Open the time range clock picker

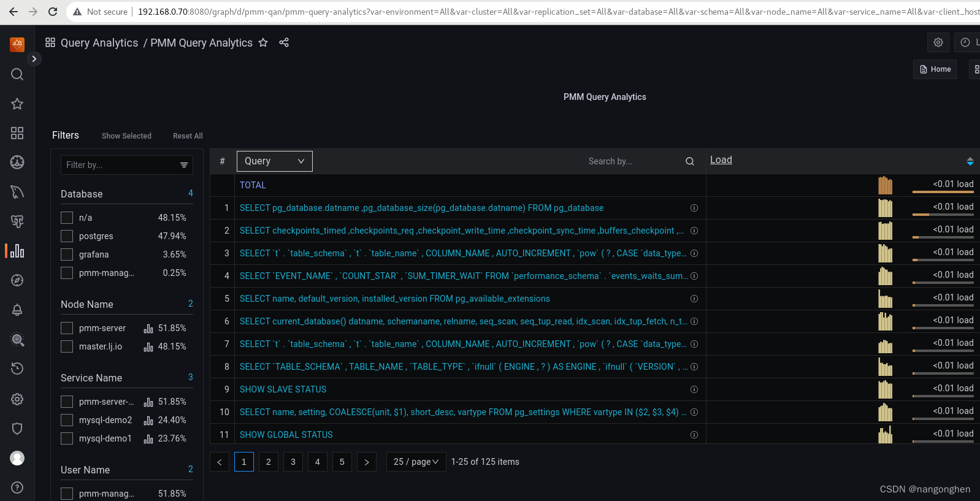click(x=965, y=42)
